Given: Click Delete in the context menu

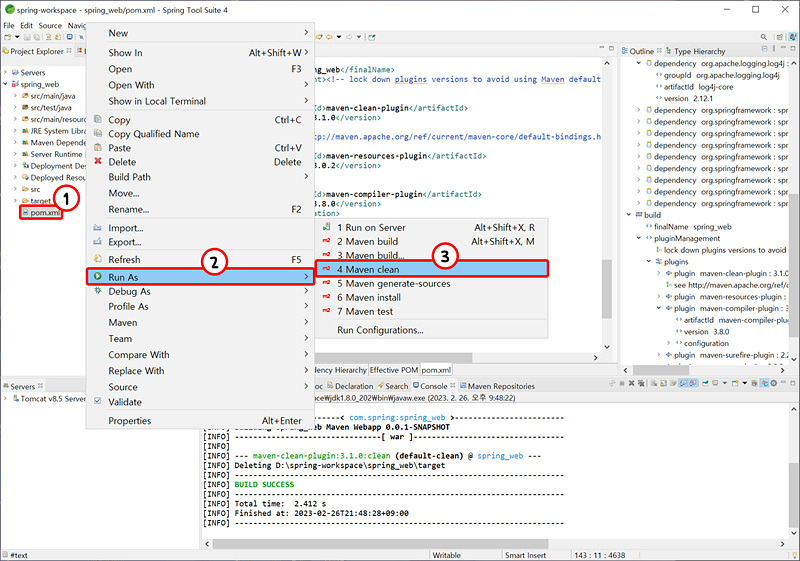Looking at the screenshot, I should pos(200,162).
